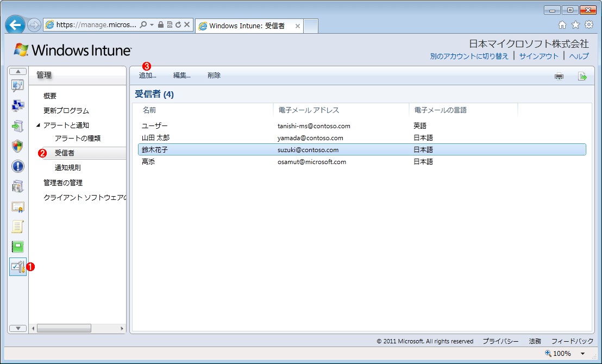Select クライアント ソフトウェア tree item
This screenshot has width=602, height=364.
[84, 198]
